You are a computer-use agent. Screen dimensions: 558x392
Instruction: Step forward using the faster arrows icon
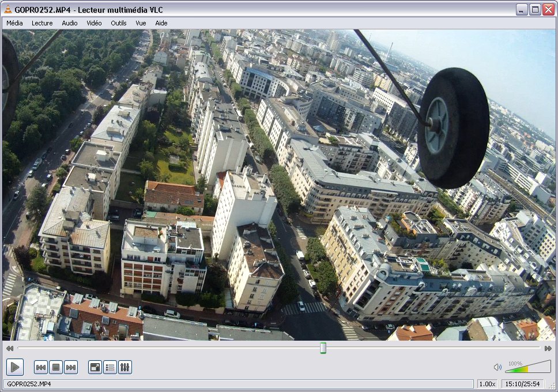(x=548, y=348)
